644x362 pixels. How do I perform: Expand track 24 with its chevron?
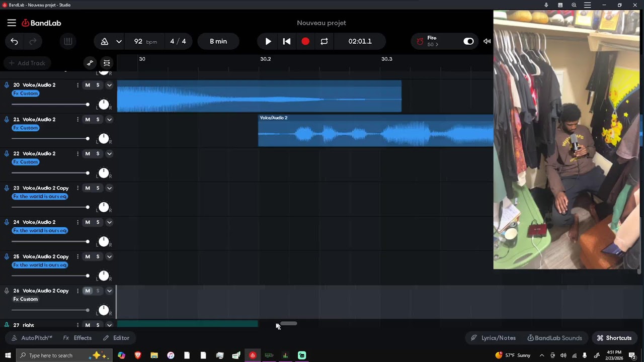click(x=109, y=222)
